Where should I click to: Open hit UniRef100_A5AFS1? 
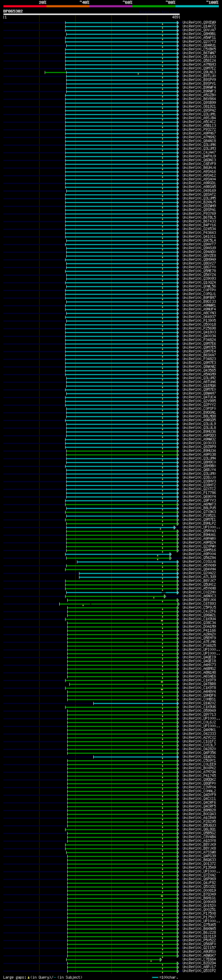(199, 38)
